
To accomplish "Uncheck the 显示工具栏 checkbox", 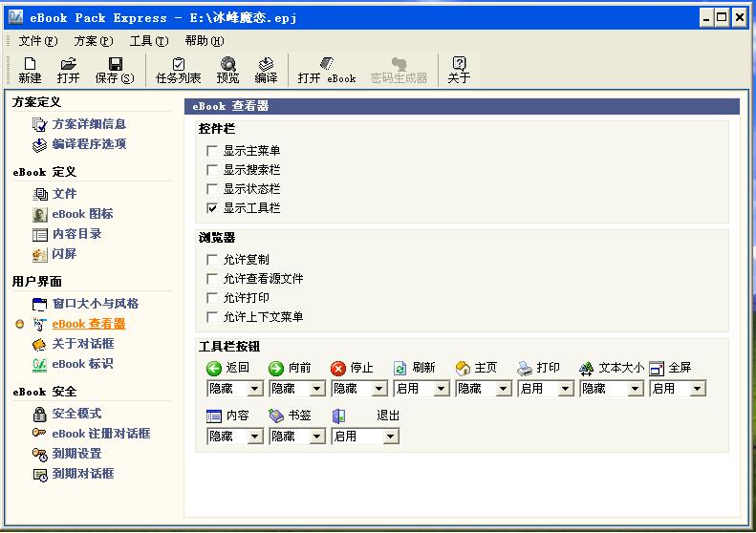I will point(211,208).
